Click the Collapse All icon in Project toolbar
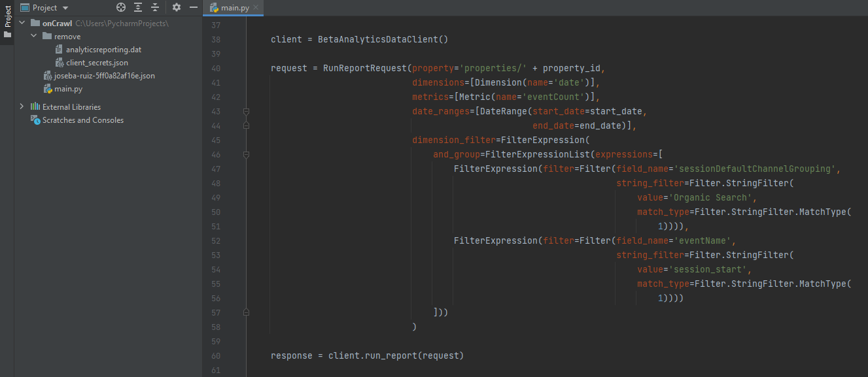868x377 pixels. tap(154, 7)
